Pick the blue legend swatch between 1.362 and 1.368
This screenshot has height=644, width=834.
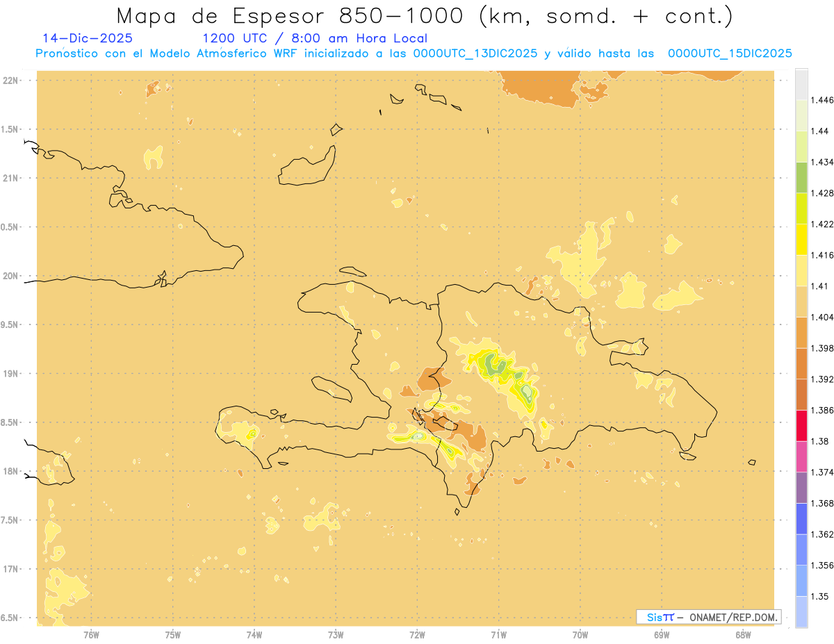tap(801, 519)
